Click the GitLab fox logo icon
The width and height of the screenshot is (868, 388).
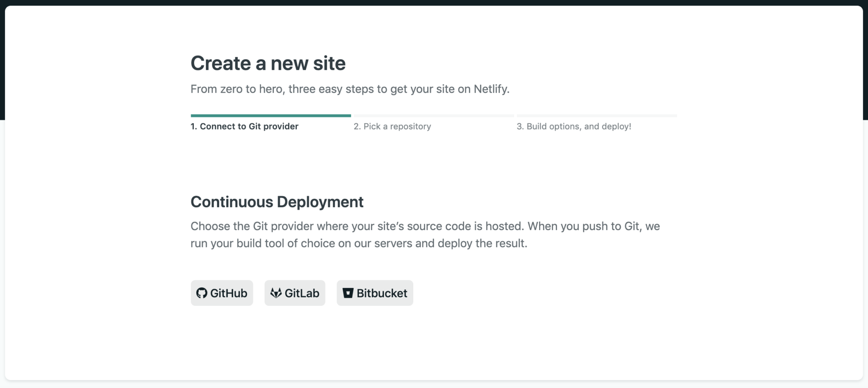pos(276,293)
